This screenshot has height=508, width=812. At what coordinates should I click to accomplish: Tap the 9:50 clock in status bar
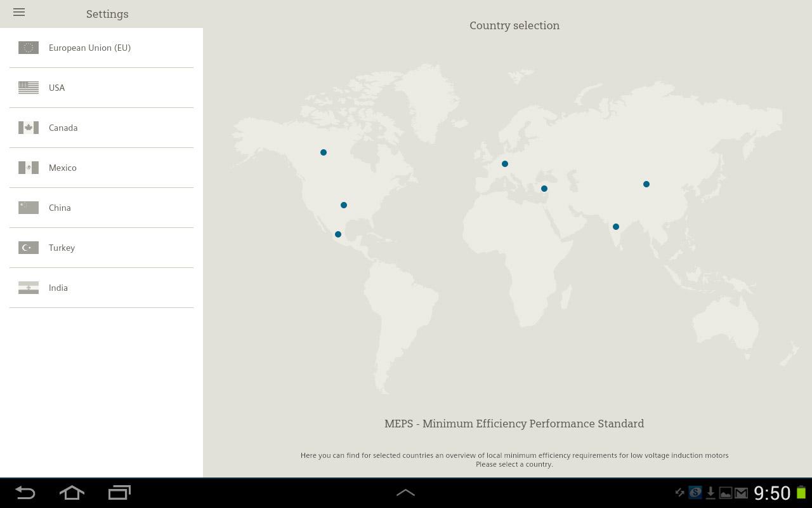coord(772,493)
